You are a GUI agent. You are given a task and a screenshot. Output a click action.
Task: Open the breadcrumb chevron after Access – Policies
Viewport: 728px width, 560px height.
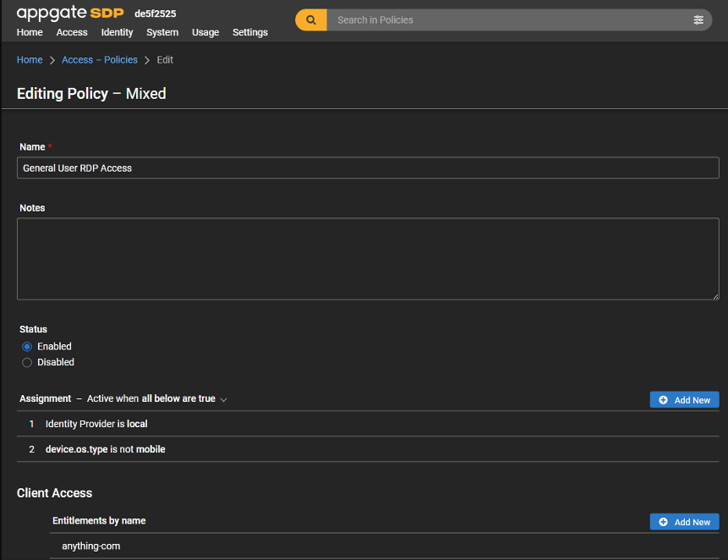pyautogui.click(x=147, y=59)
